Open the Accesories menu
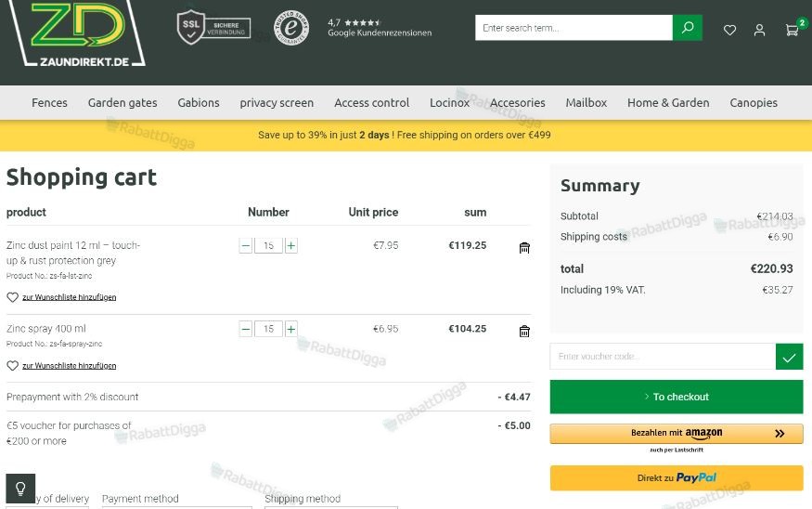This screenshot has height=509, width=812. [517, 102]
